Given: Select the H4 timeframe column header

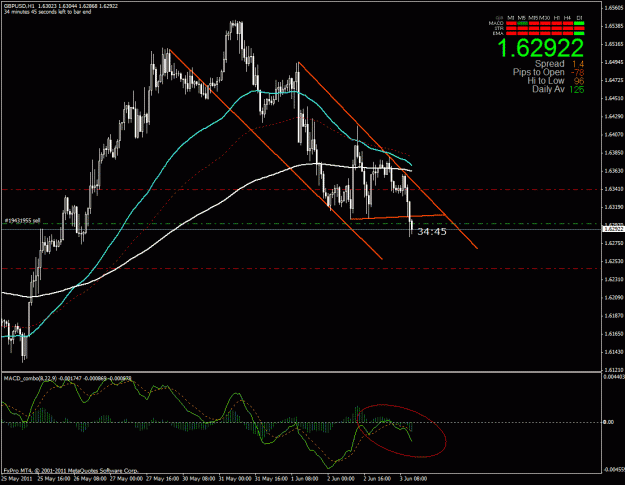Looking at the screenshot, I should pyautogui.click(x=567, y=18).
